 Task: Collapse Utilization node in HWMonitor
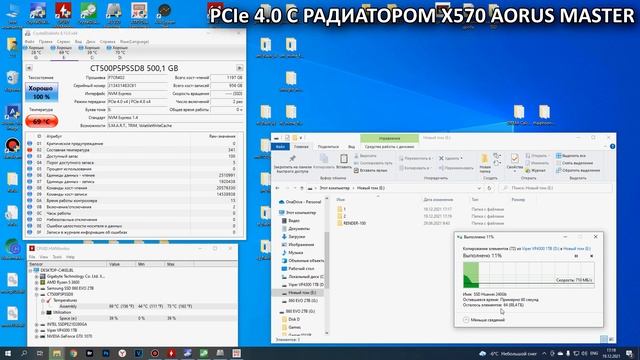[43, 312]
